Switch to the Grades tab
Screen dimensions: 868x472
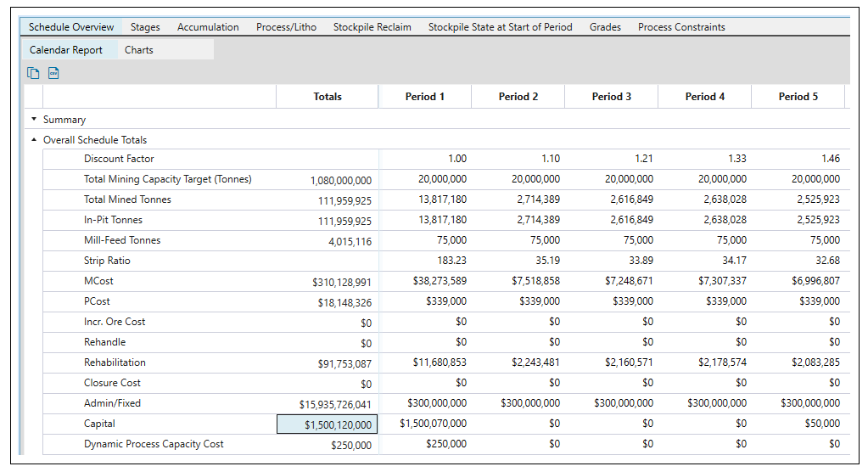(x=605, y=27)
